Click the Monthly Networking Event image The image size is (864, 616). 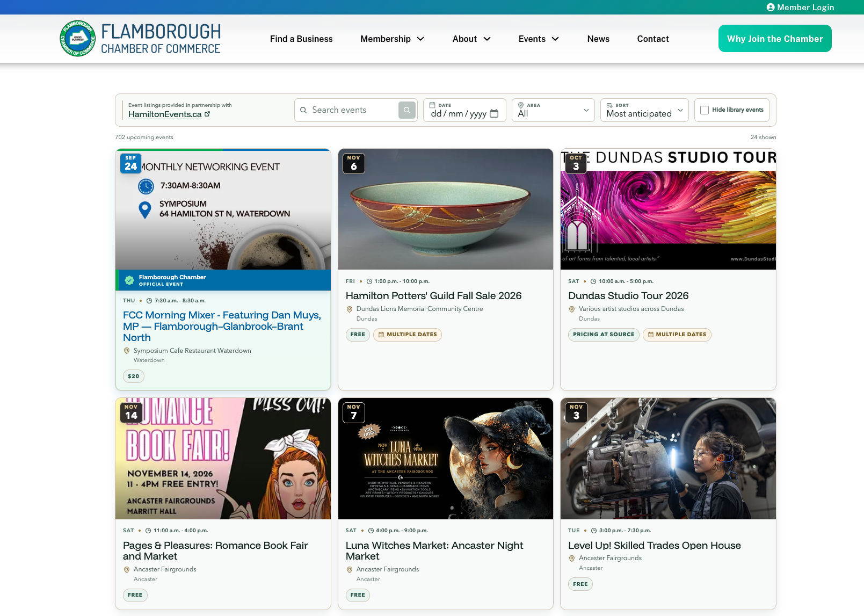223,210
